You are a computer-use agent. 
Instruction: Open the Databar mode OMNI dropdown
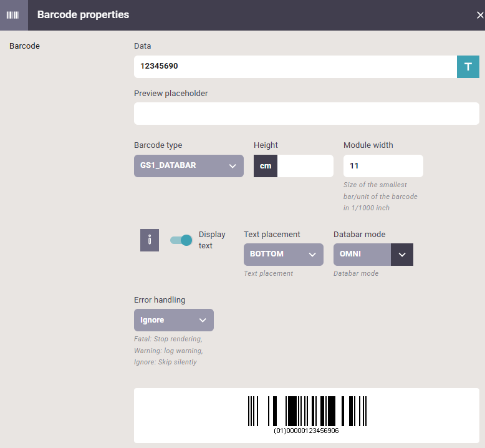373,254
